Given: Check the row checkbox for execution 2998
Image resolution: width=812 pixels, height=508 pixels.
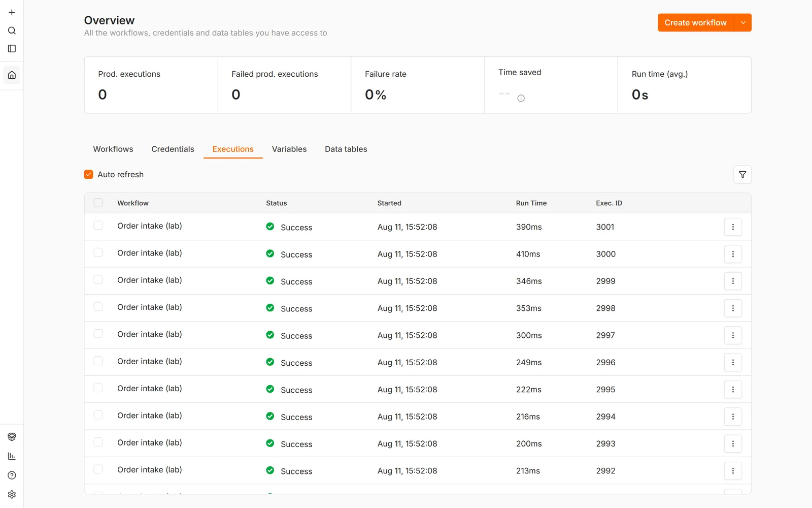Looking at the screenshot, I should coord(98,307).
